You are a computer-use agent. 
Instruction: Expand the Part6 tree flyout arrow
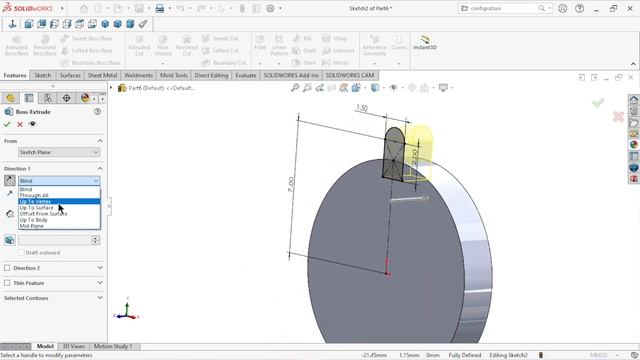[x=111, y=88]
